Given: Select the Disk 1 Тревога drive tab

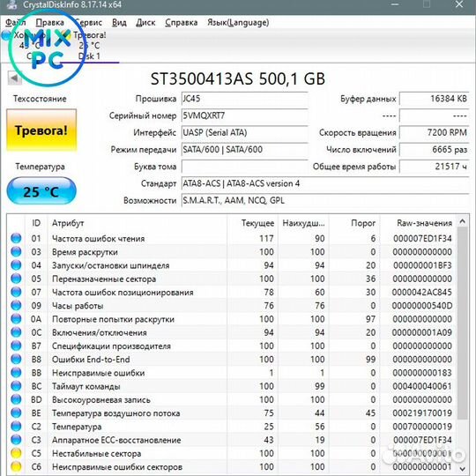Looking at the screenshot, I should [89, 46].
